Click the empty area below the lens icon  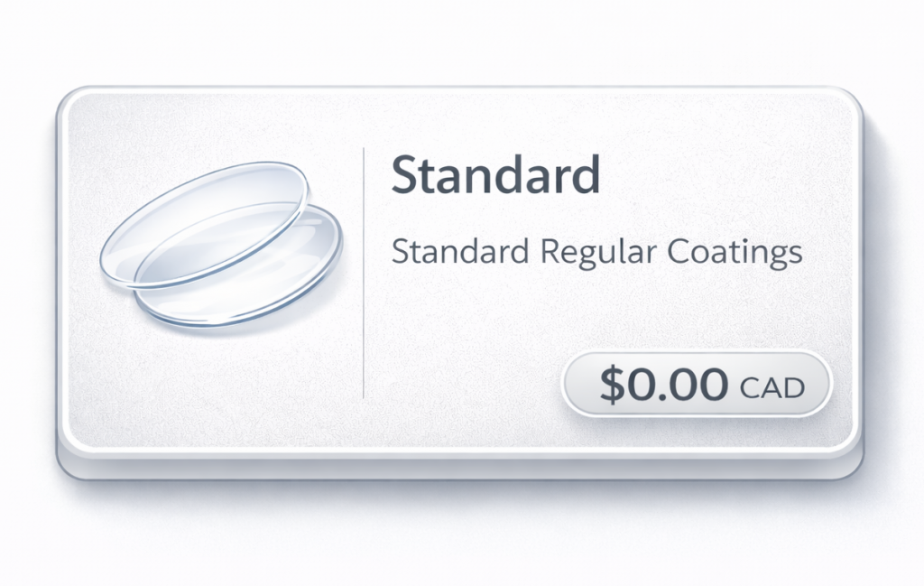tap(221, 379)
